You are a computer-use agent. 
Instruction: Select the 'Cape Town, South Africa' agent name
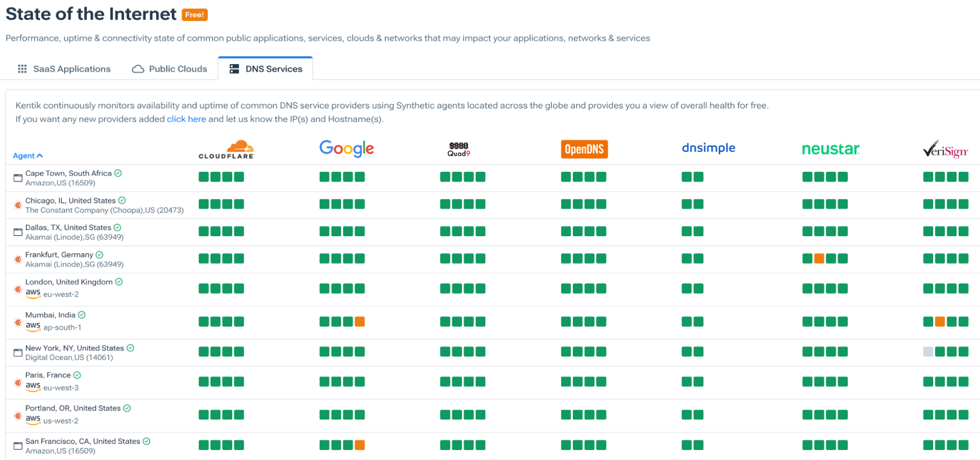68,173
